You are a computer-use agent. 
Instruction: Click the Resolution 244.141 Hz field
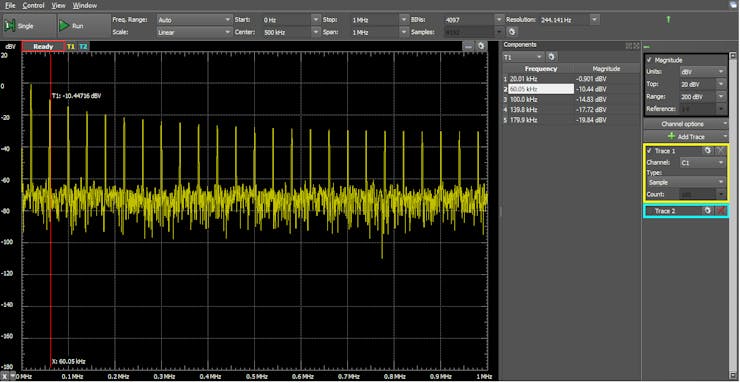pyautogui.click(x=565, y=20)
